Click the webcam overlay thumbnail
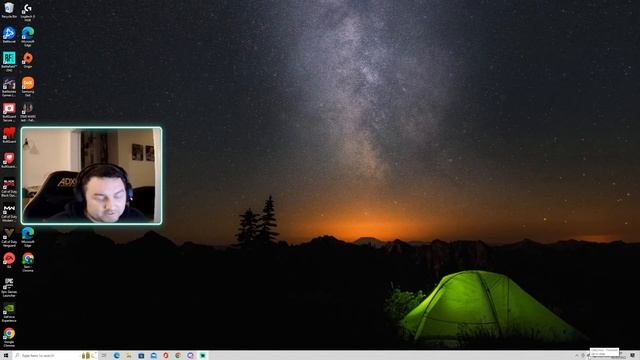The height and width of the screenshot is (360, 640). 91,176
